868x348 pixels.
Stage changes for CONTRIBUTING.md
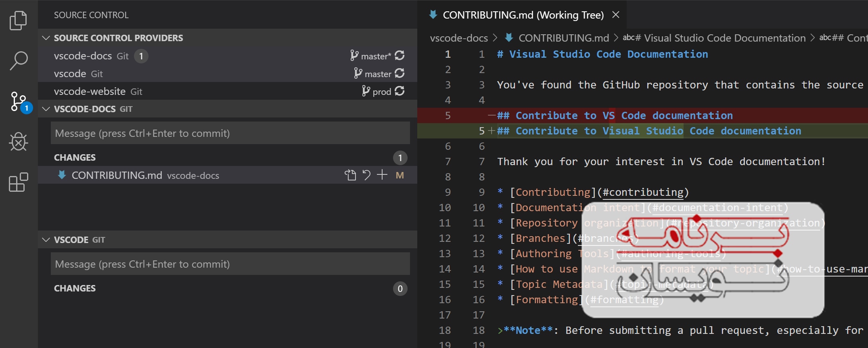382,175
